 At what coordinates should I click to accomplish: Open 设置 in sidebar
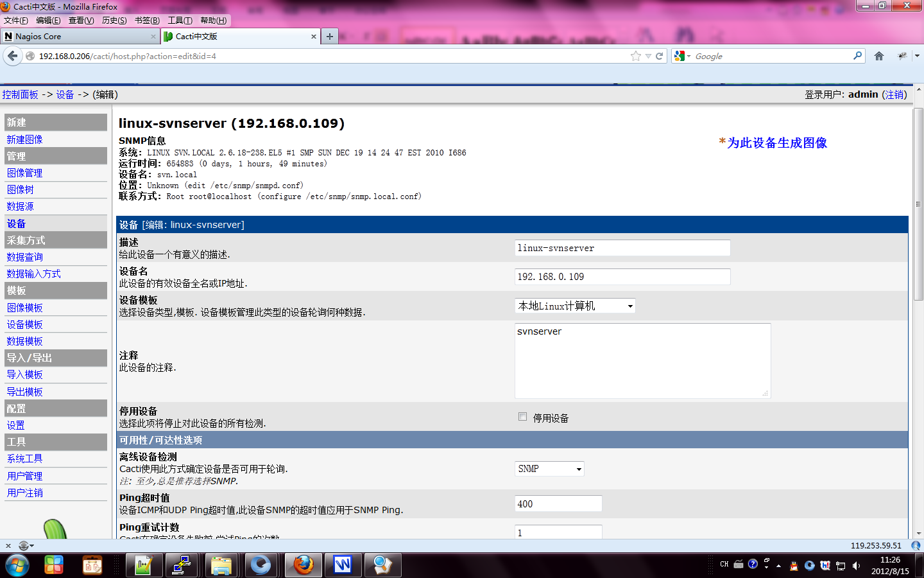tap(15, 425)
